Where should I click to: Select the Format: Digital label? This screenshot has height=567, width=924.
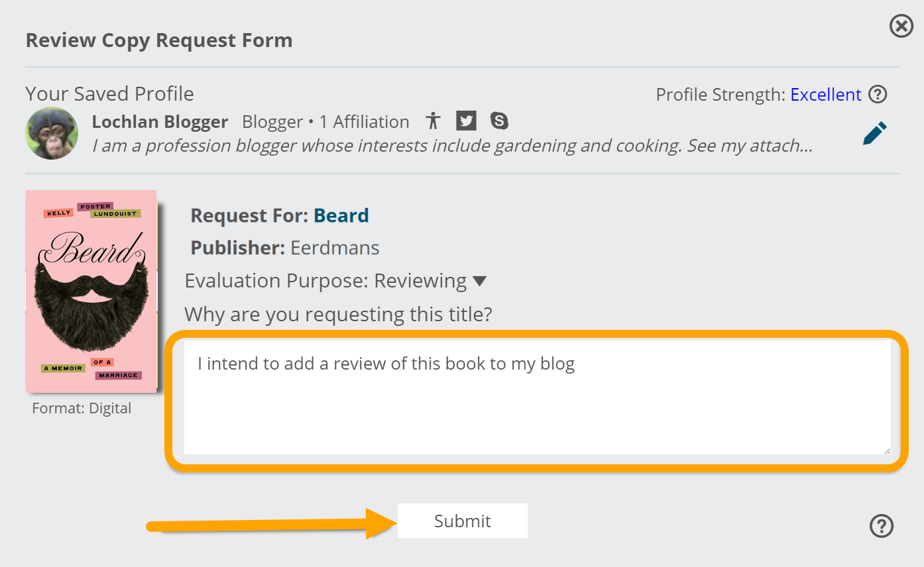tap(82, 409)
